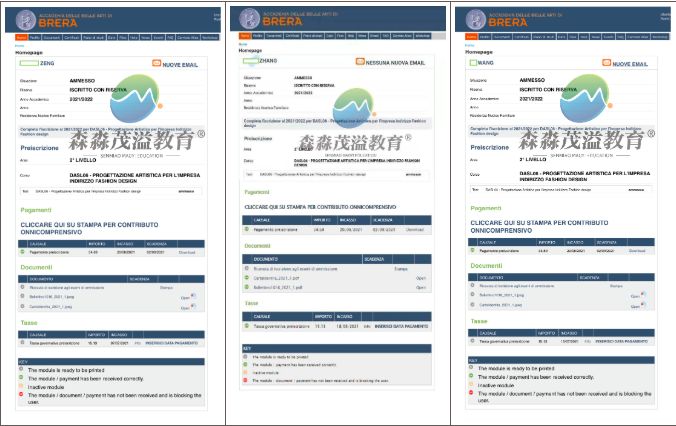Click green status icon of Pagamento preiscrizione, ZHANG page

tap(247, 229)
